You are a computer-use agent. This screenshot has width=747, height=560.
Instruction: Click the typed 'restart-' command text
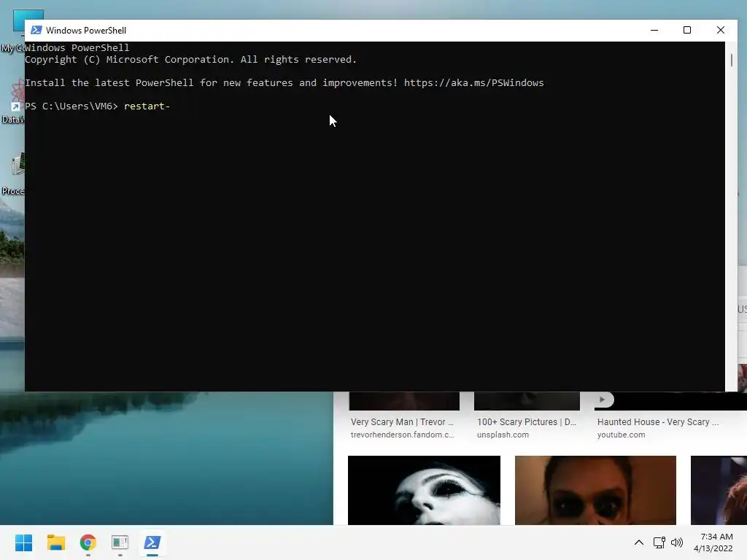coord(147,106)
